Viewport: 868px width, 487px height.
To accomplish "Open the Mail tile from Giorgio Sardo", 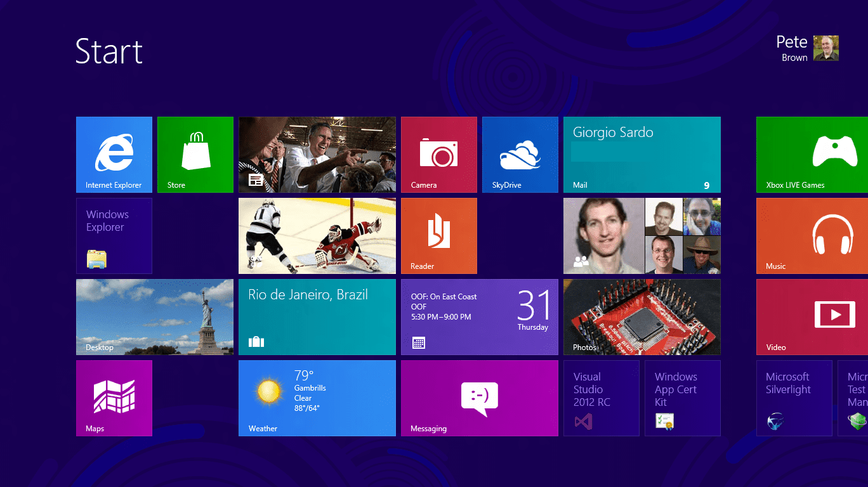I will [x=642, y=155].
